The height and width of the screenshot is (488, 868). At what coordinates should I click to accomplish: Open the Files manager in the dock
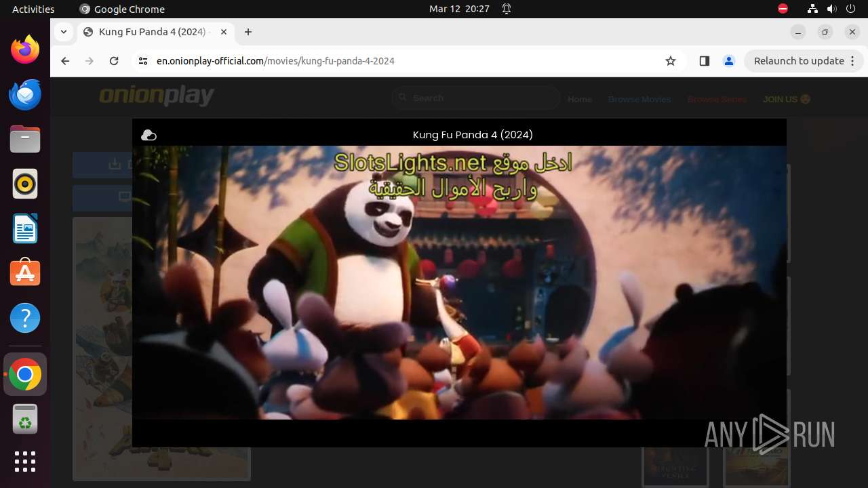tap(25, 139)
